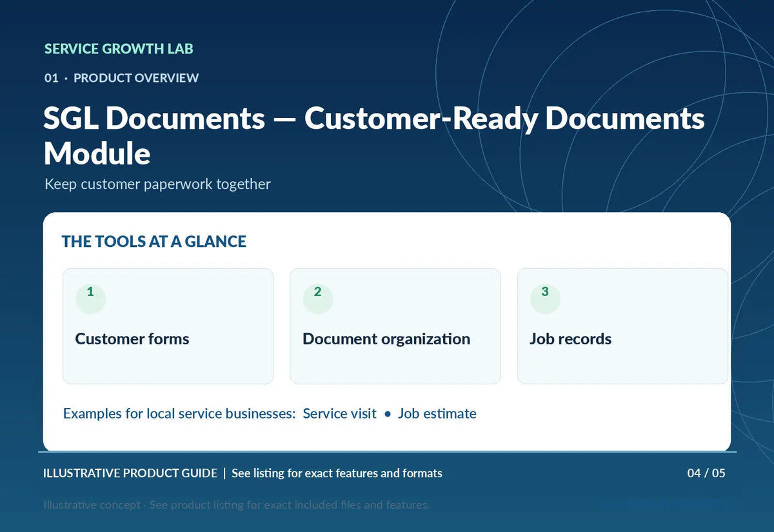Click 'Examples for local service businesses:' text
Screen dimensions: 774x532
click(180, 414)
